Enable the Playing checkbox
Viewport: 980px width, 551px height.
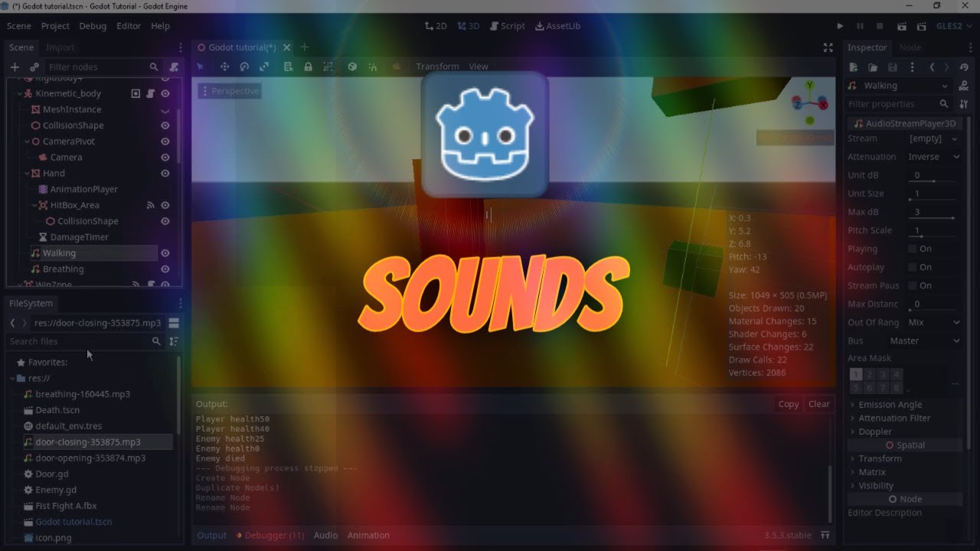(x=912, y=249)
